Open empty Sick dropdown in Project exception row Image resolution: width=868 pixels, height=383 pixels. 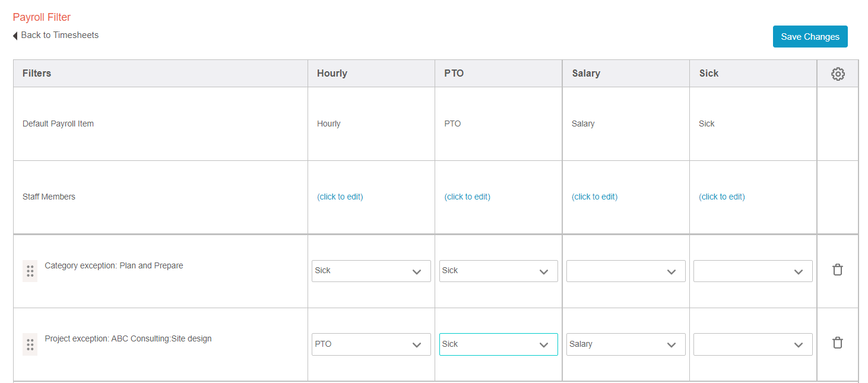tap(753, 344)
